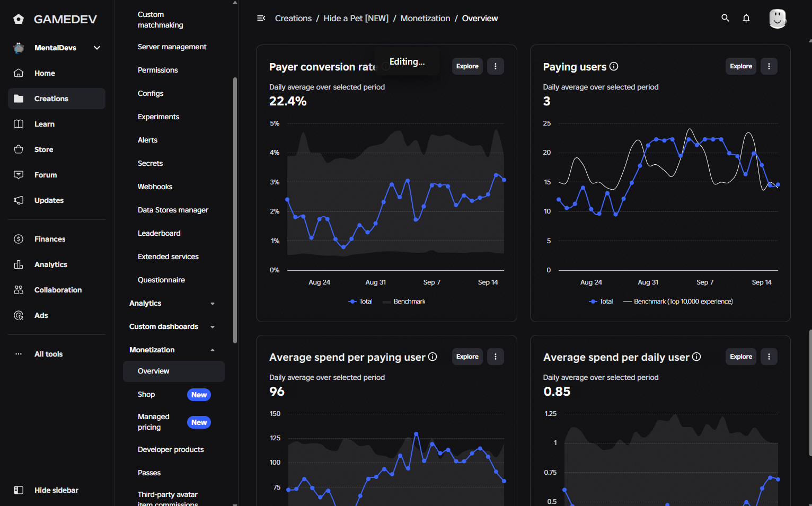The height and width of the screenshot is (506, 812).
Task: Click Hide sidebar at the bottom
Action: pos(57,490)
